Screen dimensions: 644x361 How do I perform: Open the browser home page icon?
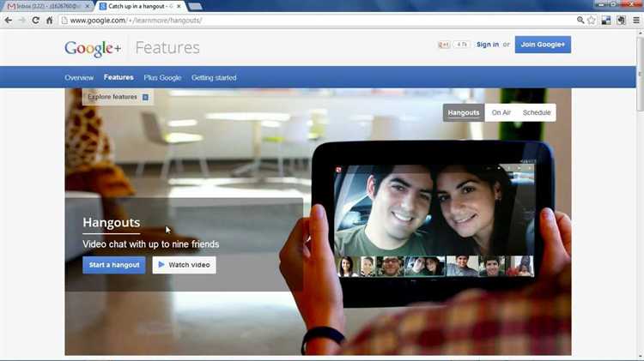[49, 20]
